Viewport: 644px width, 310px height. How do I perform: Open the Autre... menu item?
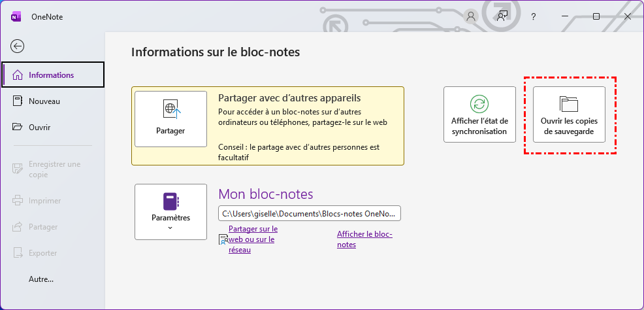click(41, 279)
